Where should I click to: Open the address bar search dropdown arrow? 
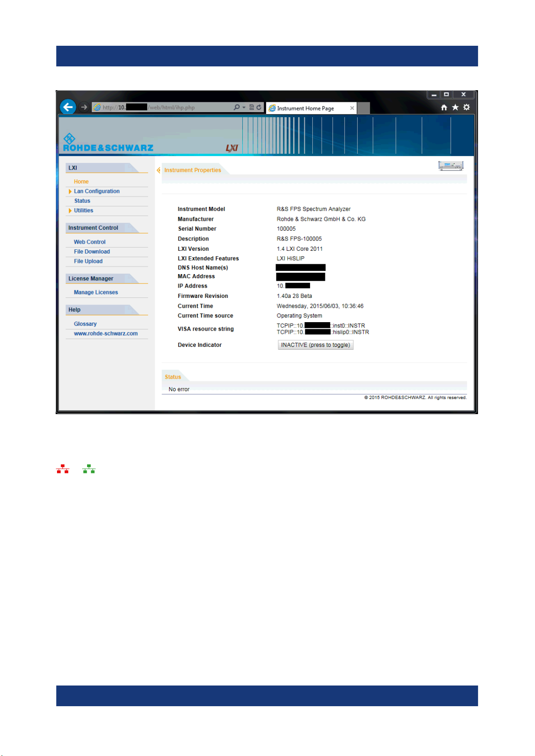[244, 107]
